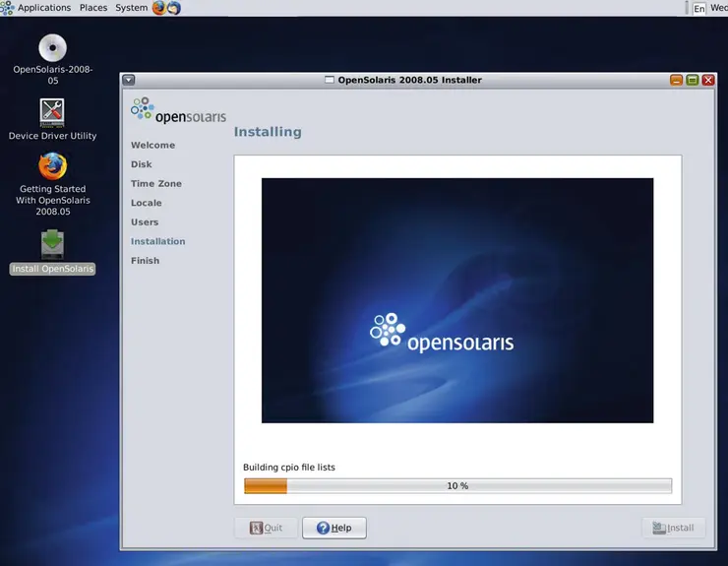Maximize the installer window

point(692,80)
